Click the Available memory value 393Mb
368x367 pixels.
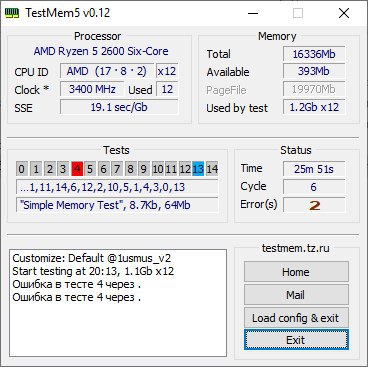[x=314, y=71]
